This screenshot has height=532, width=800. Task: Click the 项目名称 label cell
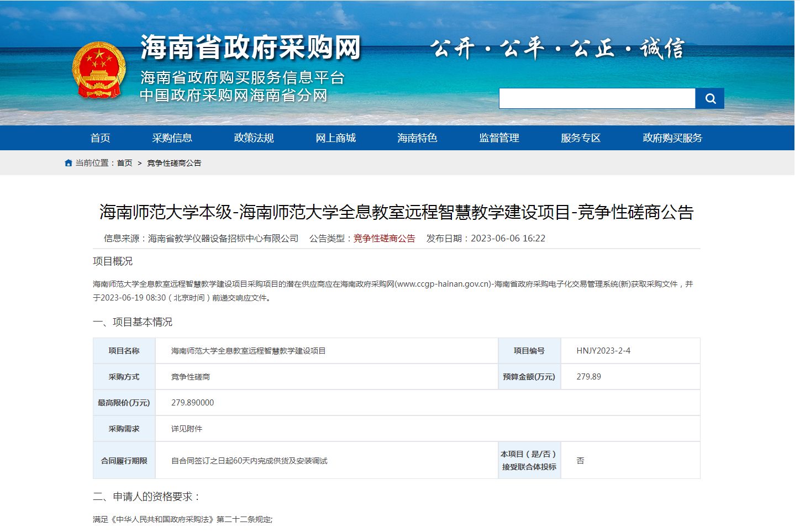124,351
